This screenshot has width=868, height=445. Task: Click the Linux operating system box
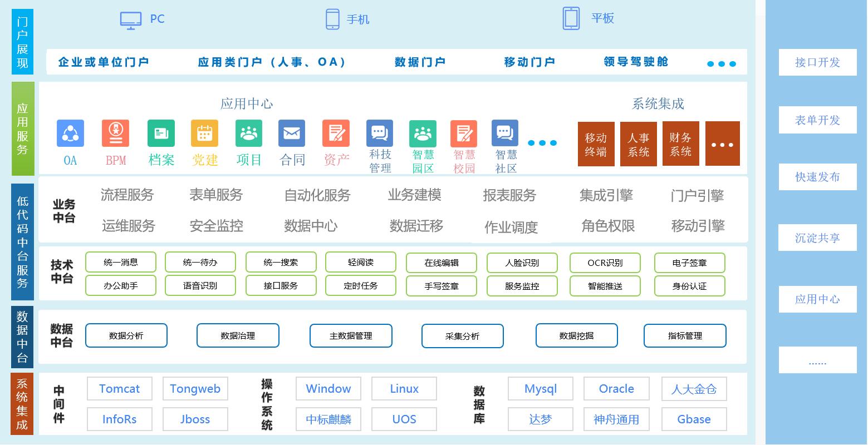pyautogui.click(x=404, y=388)
